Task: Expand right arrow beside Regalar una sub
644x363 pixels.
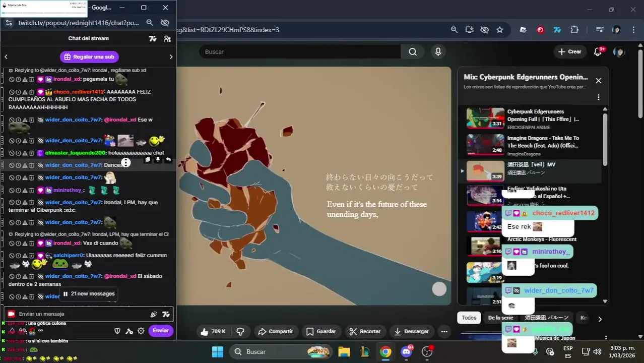Action: (x=171, y=57)
